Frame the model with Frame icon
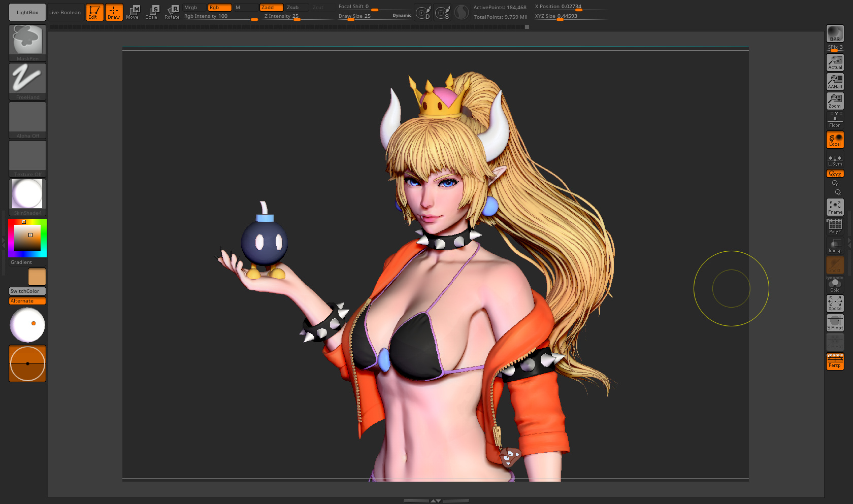Image resolution: width=853 pixels, height=504 pixels. point(835,207)
